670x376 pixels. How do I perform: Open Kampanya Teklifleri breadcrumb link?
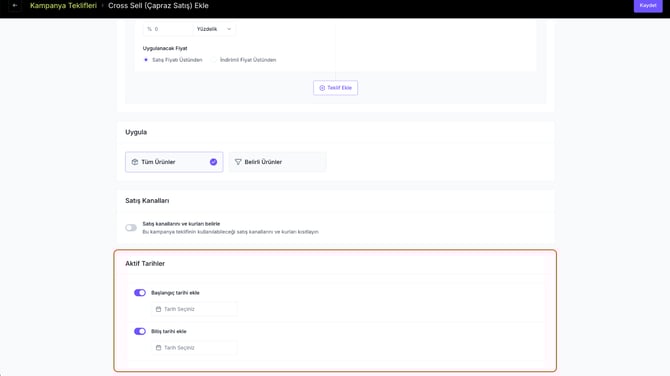tap(63, 6)
